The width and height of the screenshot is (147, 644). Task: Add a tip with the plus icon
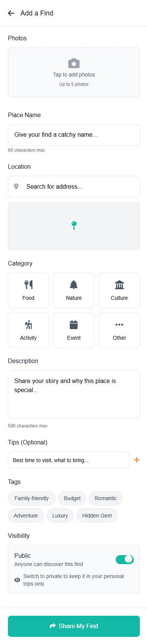pyautogui.click(x=137, y=460)
